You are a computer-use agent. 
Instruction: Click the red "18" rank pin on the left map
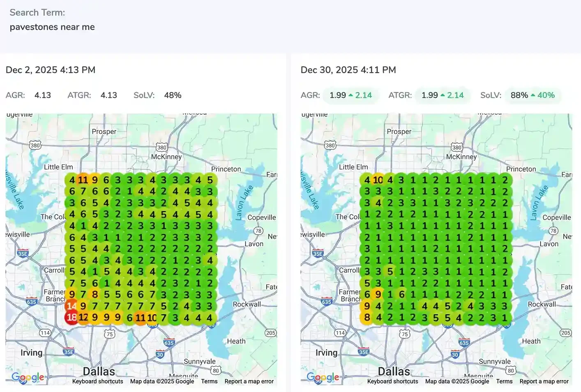(71, 317)
